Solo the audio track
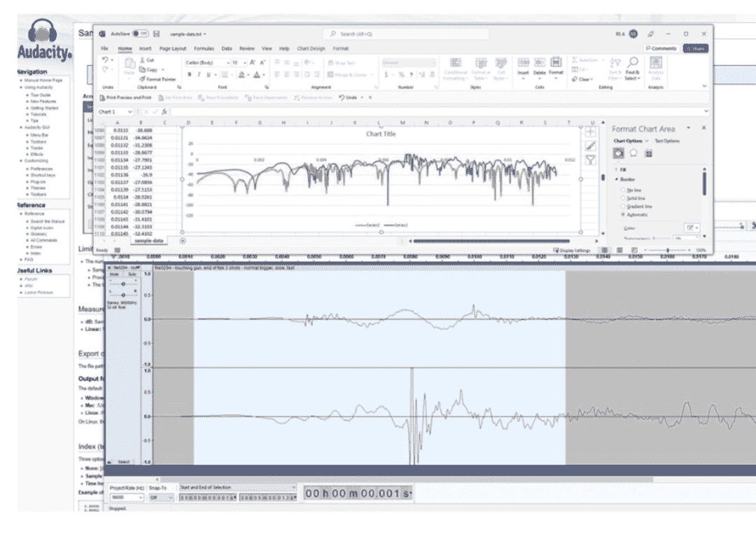The height and width of the screenshot is (541, 756). [132, 274]
